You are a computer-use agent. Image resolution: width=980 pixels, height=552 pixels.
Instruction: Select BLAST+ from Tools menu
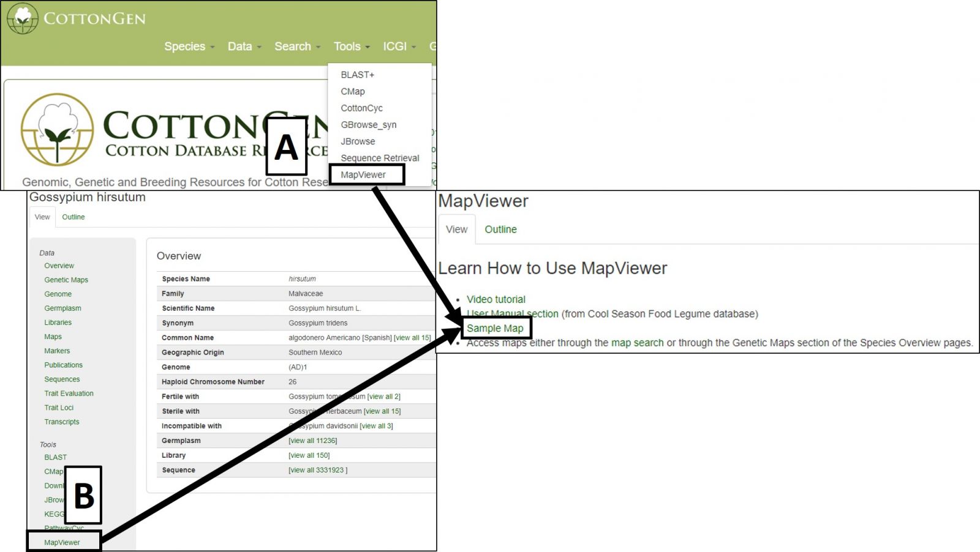coord(357,75)
